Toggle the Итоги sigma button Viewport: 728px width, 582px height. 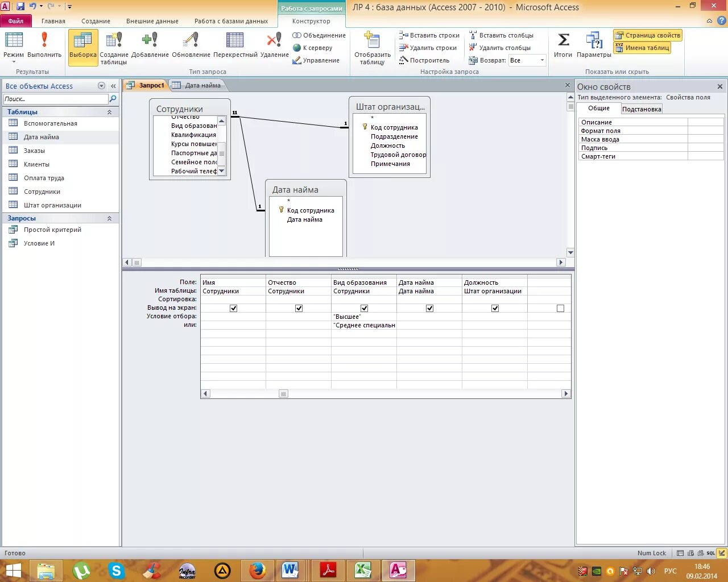click(563, 46)
